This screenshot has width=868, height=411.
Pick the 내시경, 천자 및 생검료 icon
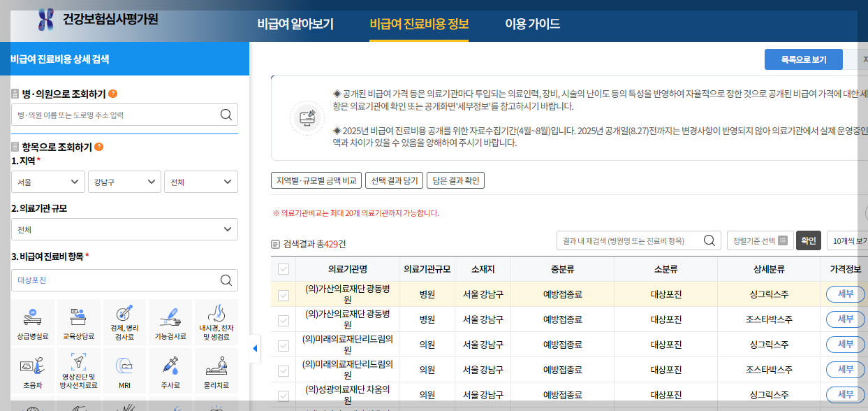tap(216, 321)
